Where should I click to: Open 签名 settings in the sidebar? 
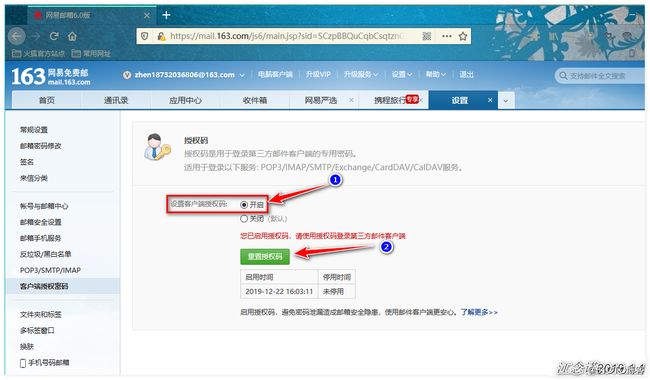tap(27, 162)
